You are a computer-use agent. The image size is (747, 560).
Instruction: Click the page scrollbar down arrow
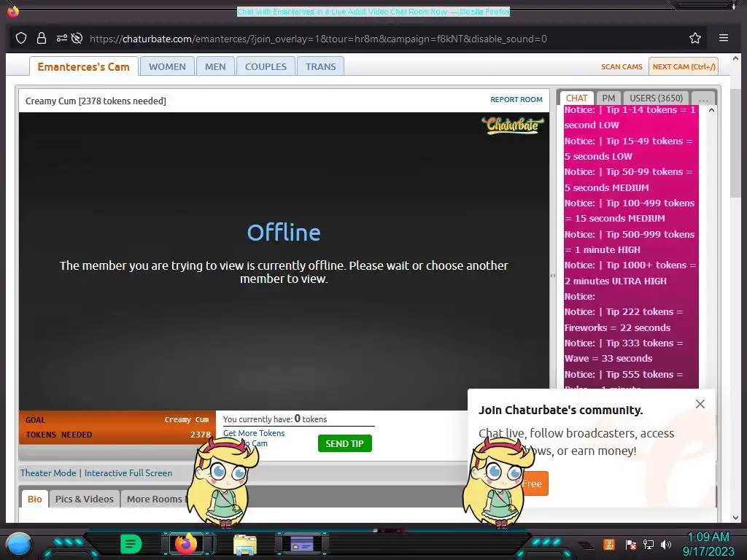click(x=735, y=518)
